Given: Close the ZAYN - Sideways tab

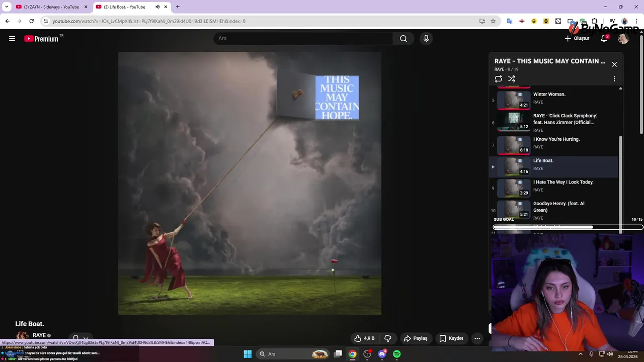Looking at the screenshot, I should (86, 7).
